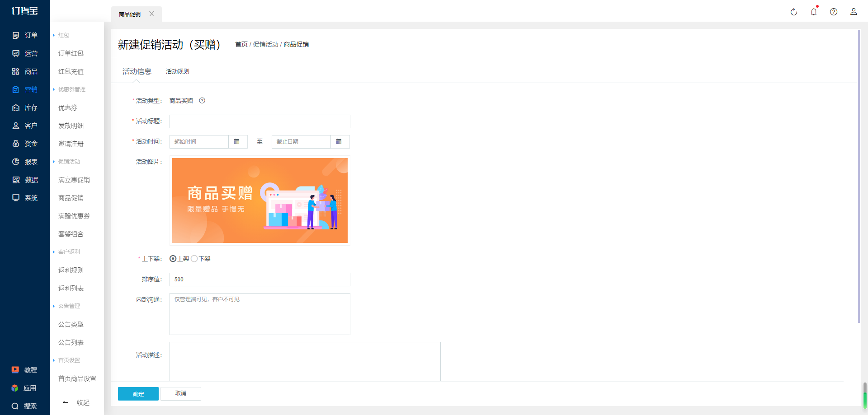Screen dimensions: 868x415
Task: Open 库存 in the sidebar
Action: coord(25,107)
